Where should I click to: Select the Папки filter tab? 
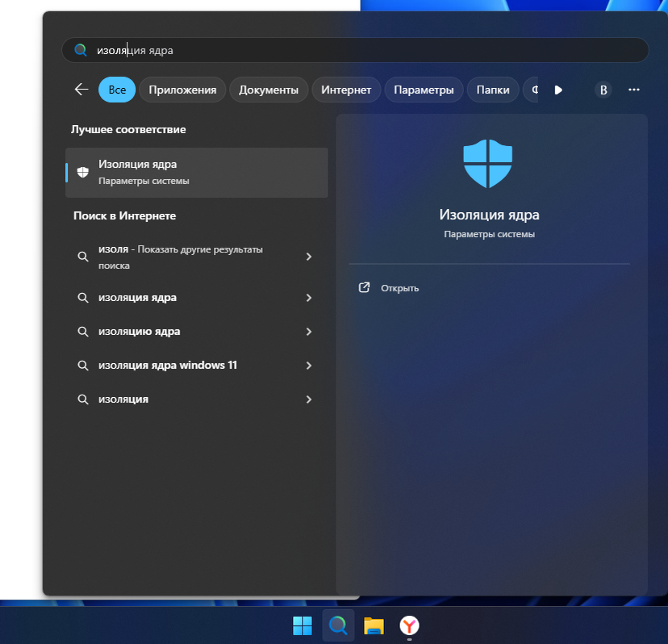click(x=493, y=90)
